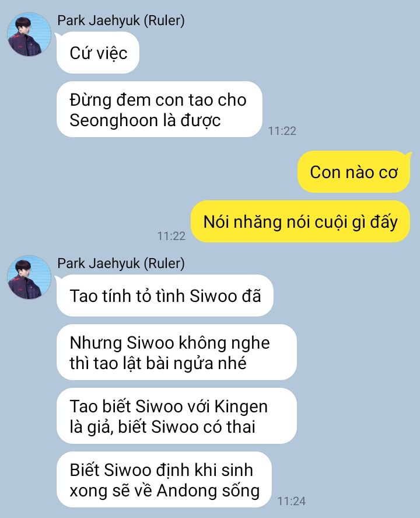420x518 pixels.
Task: Tap empty chat background beside 'Cứ việc'
Action: [x=264, y=53]
